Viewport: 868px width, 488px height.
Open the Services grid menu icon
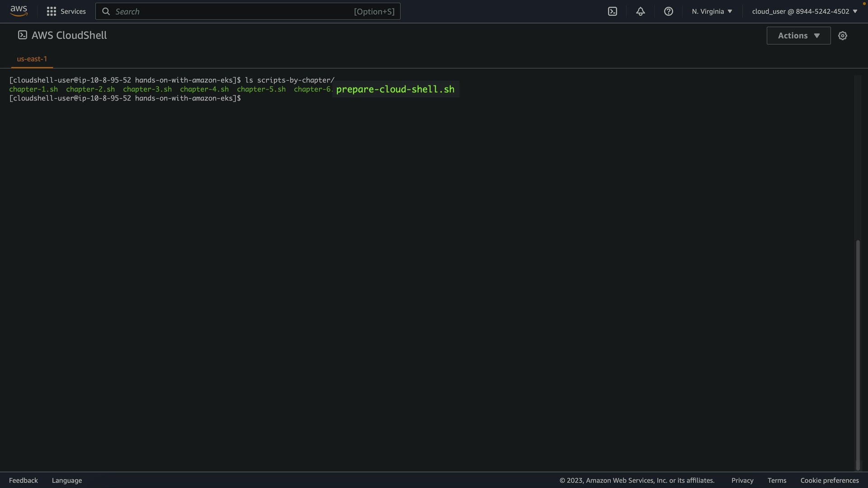(x=52, y=11)
